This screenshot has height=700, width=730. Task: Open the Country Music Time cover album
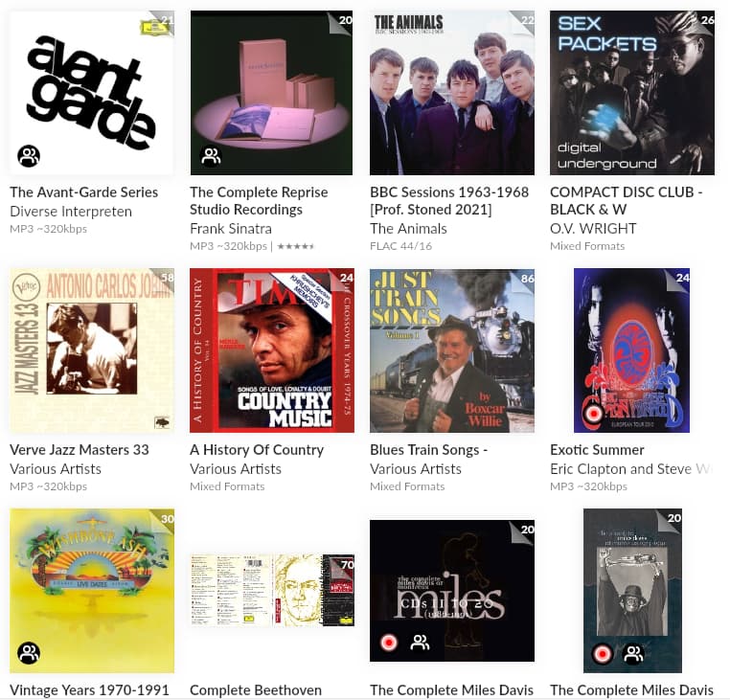pyautogui.click(x=272, y=350)
